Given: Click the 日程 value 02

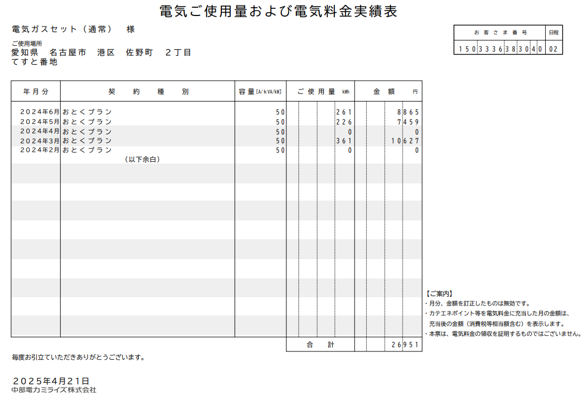Looking at the screenshot, I should (x=553, y=49).
